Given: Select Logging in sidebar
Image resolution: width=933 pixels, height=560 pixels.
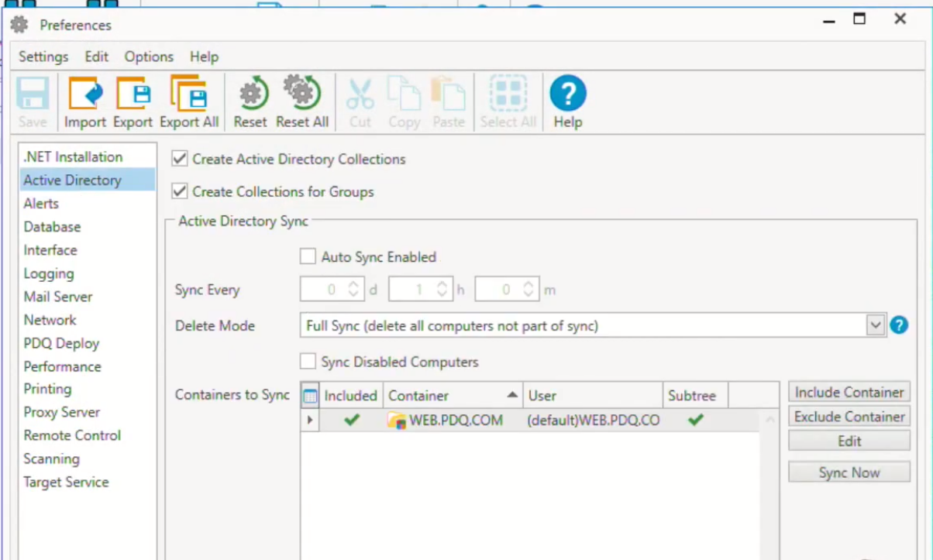Looking at the screenshot, I should pyautogui.click(x=87, y=273).
